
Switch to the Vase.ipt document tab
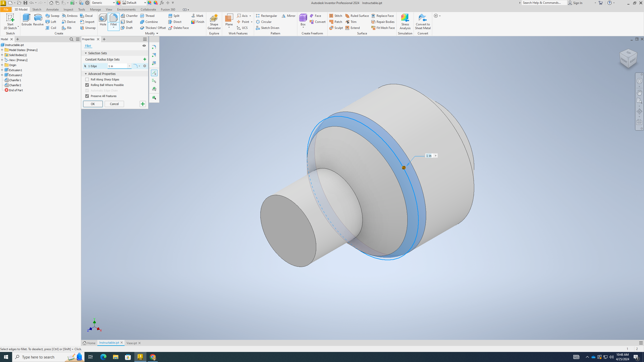coord(132,343)
